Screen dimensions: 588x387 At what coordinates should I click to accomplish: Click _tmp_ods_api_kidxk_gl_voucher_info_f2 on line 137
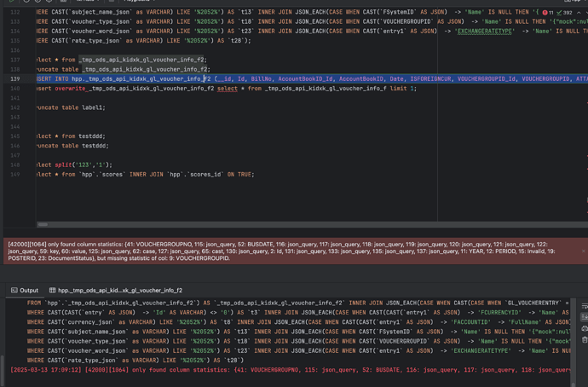(x=141, y=60)
